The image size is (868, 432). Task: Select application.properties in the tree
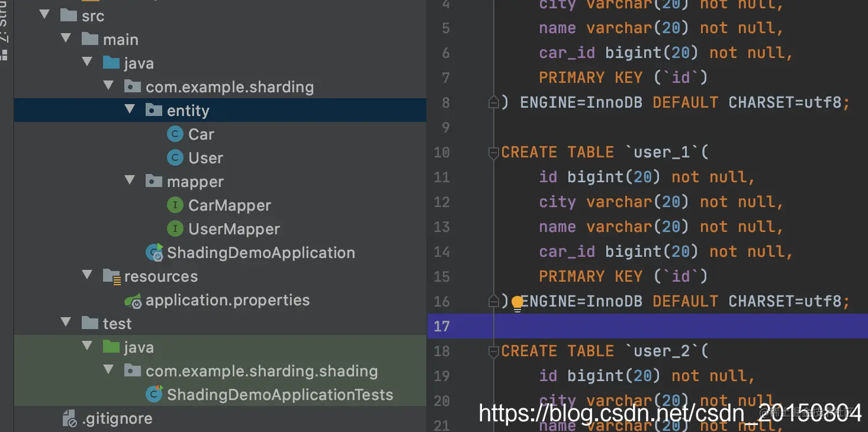click(227, 300)
